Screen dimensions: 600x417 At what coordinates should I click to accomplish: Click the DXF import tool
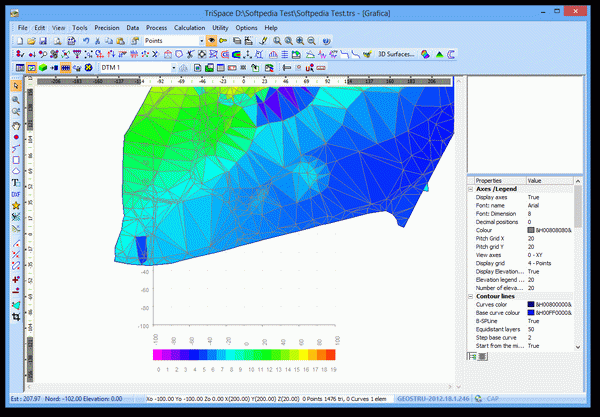pos(17,193)
